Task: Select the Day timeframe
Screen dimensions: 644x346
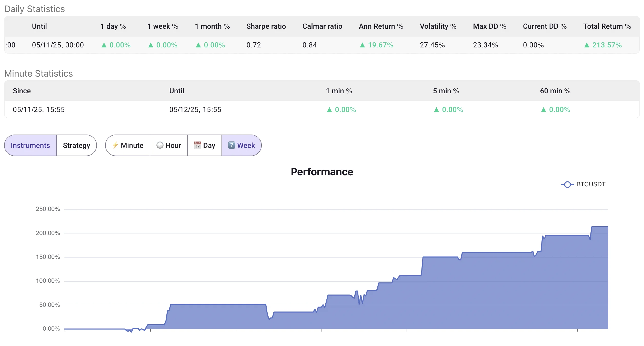Action: [x=205, y=145]
